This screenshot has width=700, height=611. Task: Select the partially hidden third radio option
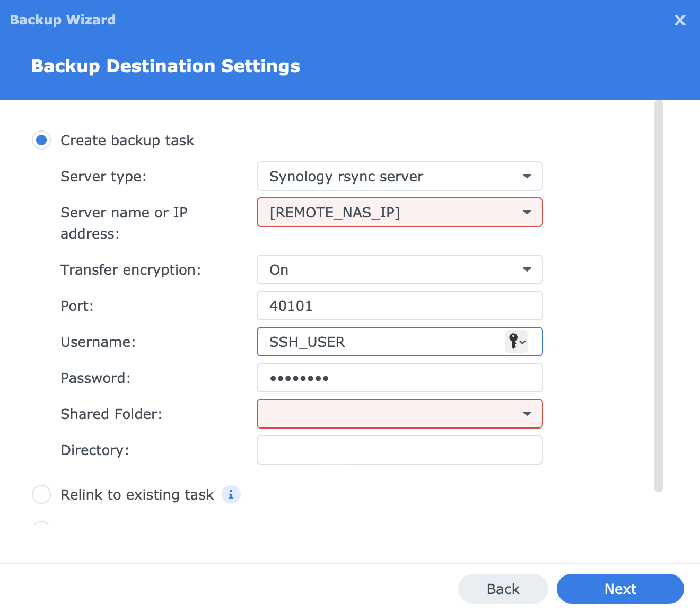click(41, 525)
